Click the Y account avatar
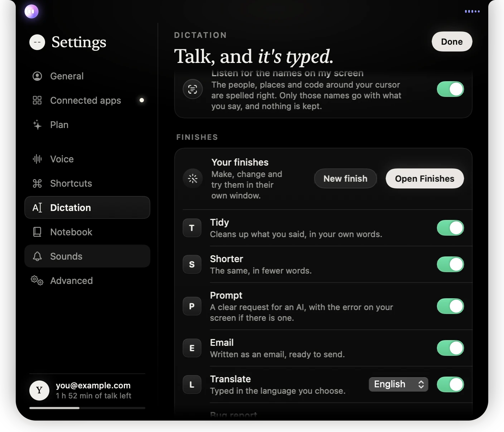This screenshot has height=432, width=504. (x=39, y=391)
